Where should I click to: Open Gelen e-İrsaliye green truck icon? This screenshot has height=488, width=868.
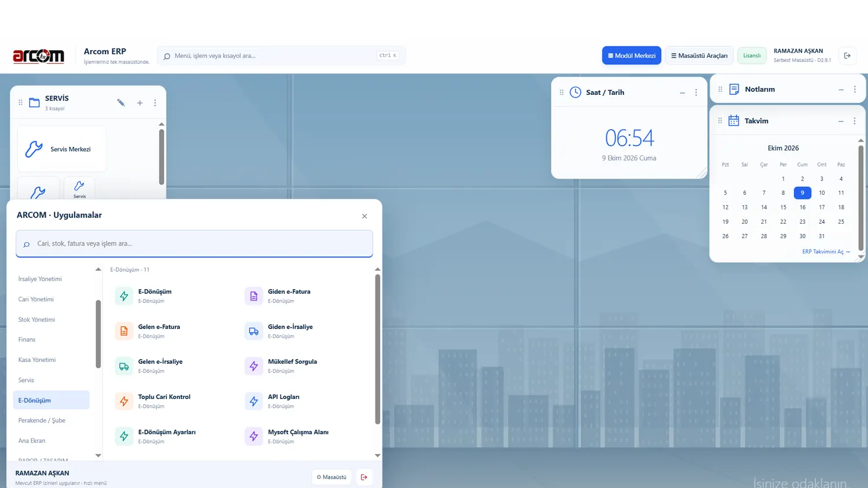(x=124, y=366)
